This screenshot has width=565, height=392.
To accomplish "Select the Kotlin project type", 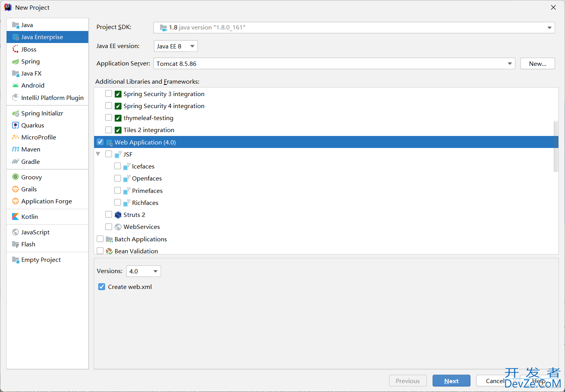I will (48, 217).
